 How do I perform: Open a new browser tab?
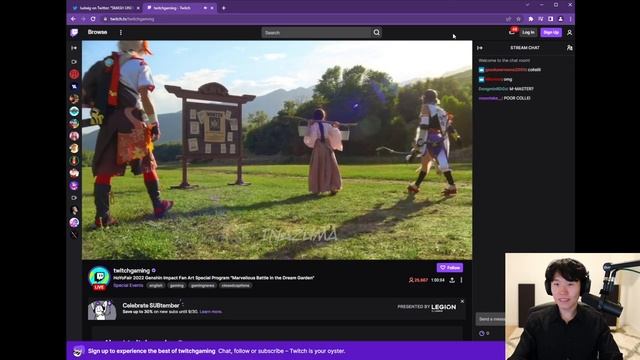pyautogui.click(x=224, y=8)
